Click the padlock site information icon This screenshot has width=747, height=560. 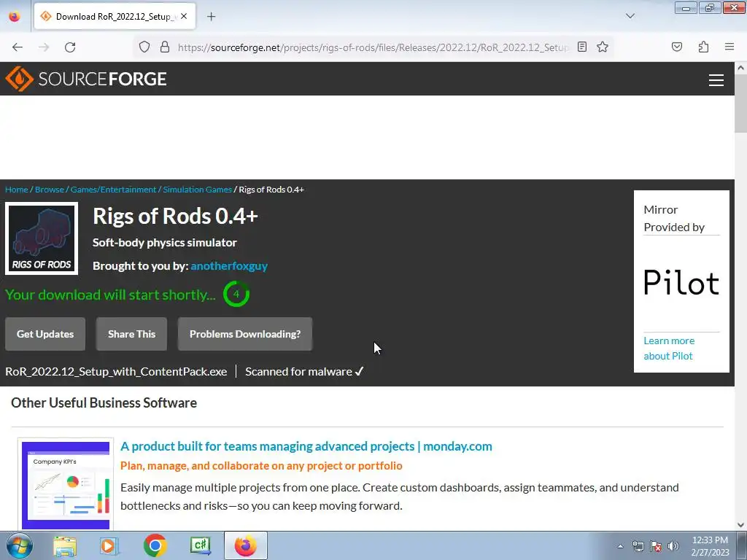165,47
